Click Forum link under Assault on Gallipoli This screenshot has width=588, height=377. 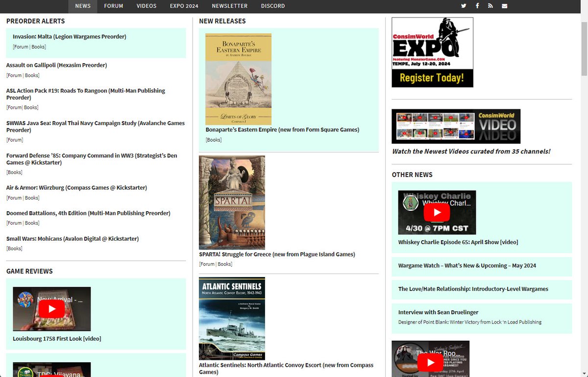(15, 75)
